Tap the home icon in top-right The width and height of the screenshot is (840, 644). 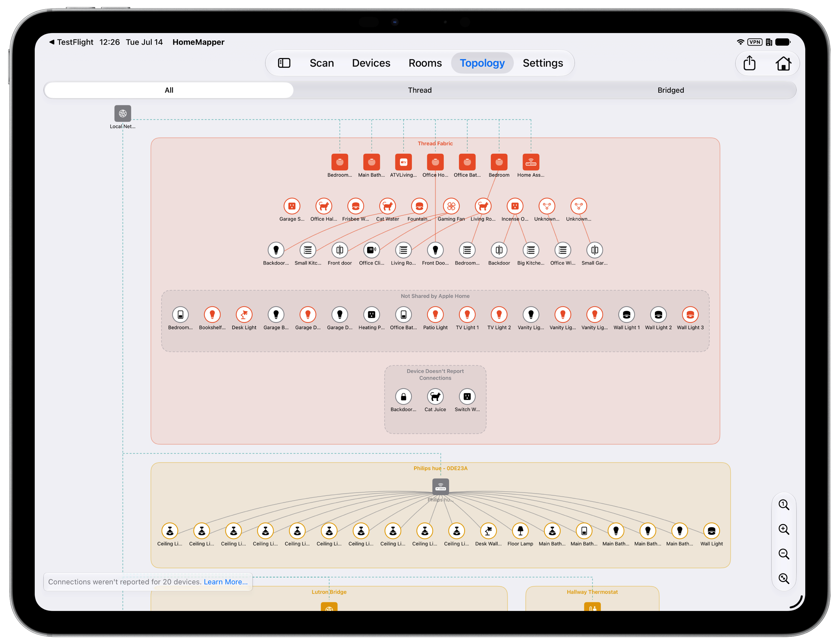783,63
